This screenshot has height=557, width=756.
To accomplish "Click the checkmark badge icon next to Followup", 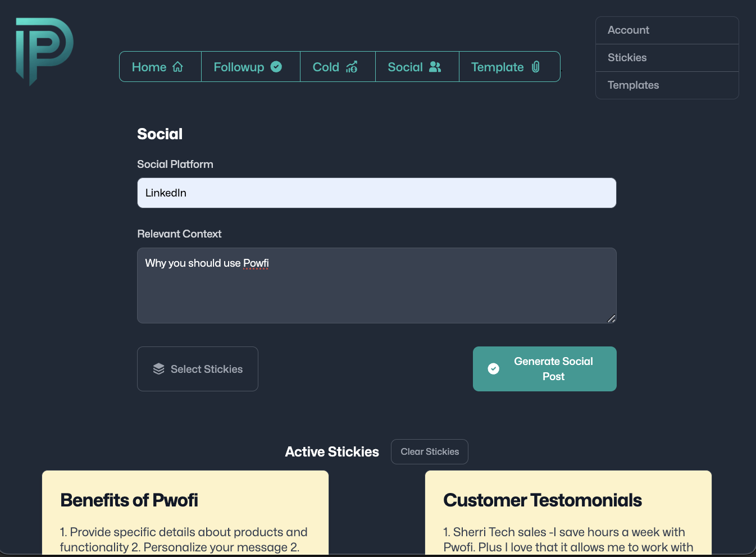I will click(x=276, y=67).
